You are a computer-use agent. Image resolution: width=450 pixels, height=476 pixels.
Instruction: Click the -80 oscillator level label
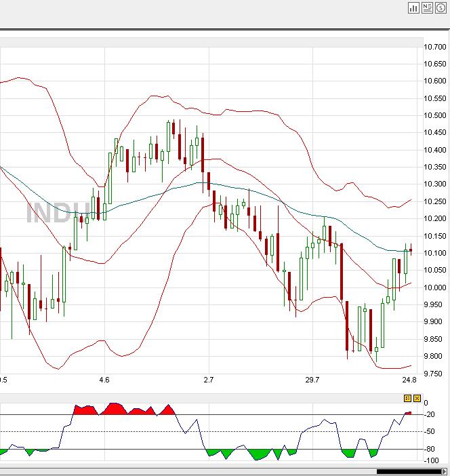tap(430, 449)
